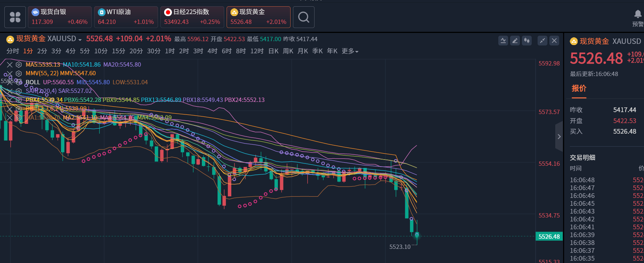Click the 5526.48 current price axis label
644x263 pixels.
coord(549,236)
